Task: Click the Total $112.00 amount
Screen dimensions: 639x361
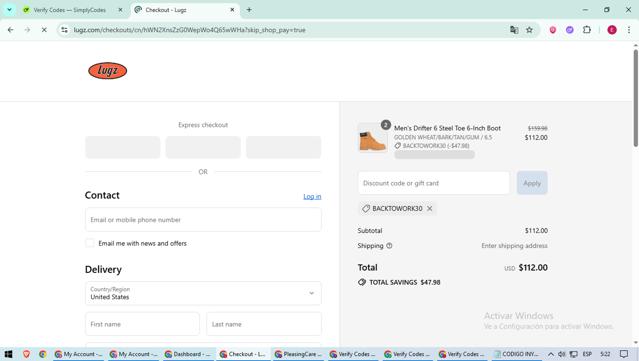Action: click(x=533, y=268)
